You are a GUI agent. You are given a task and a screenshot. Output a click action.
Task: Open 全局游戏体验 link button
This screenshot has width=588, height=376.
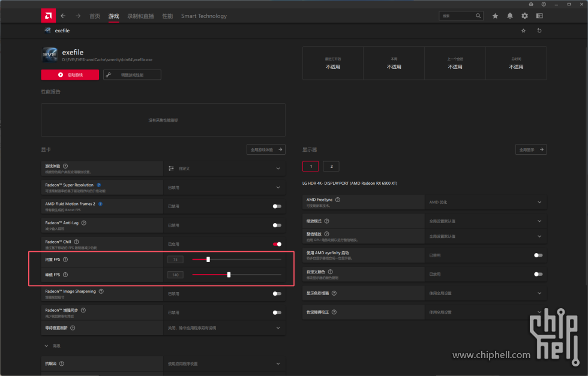(266, 149)
